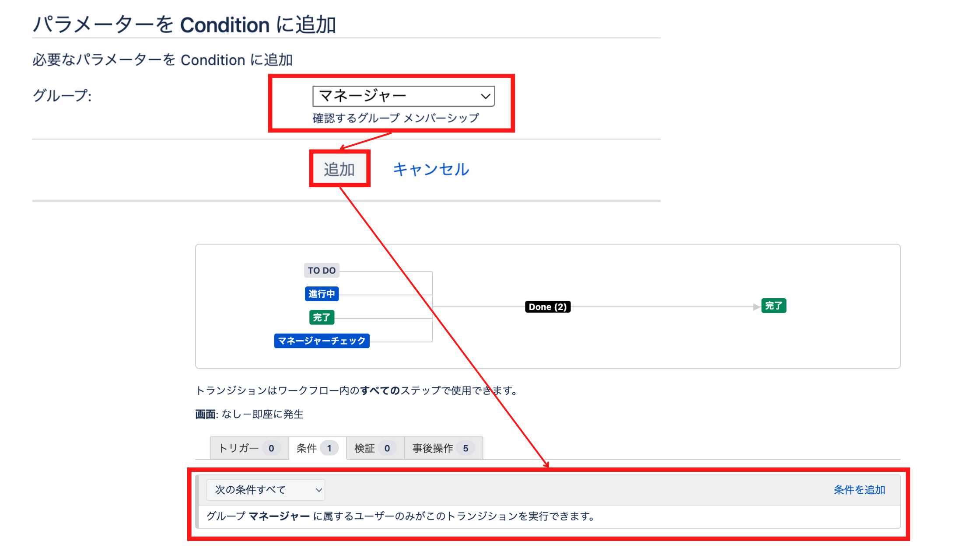Select the blue 進行中 status lozenge
The width and height of the screenshot is (980, 551).
[322, 294]
